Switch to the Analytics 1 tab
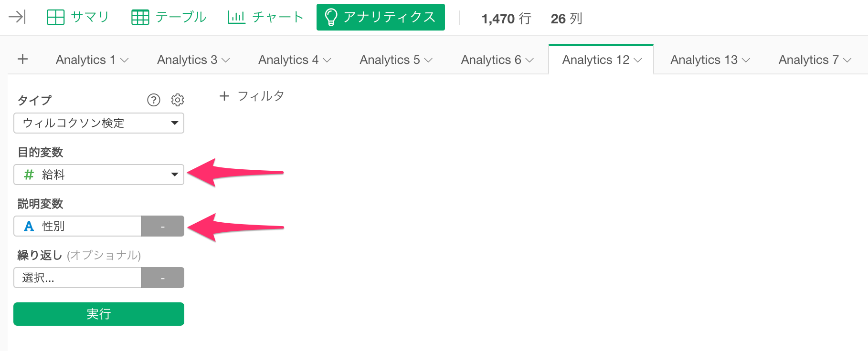Viewport: 868px width, 351px height. [x=92, y=60]
